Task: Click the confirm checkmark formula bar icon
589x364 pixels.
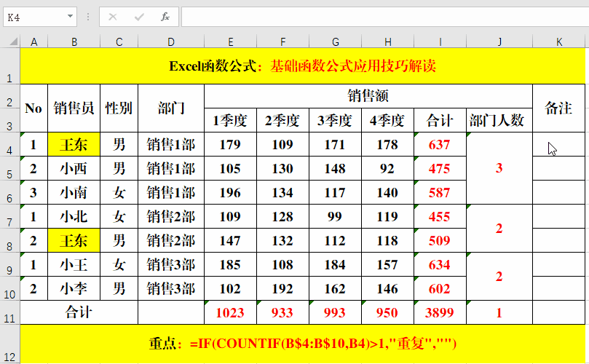Action: point(139,17)
